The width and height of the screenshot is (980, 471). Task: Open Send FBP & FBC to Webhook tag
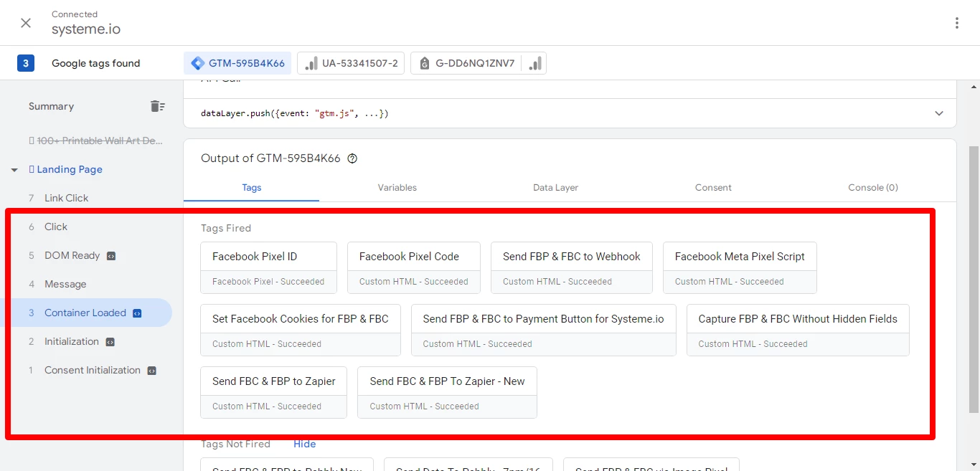pyautogui.click(x=572, y=267)
